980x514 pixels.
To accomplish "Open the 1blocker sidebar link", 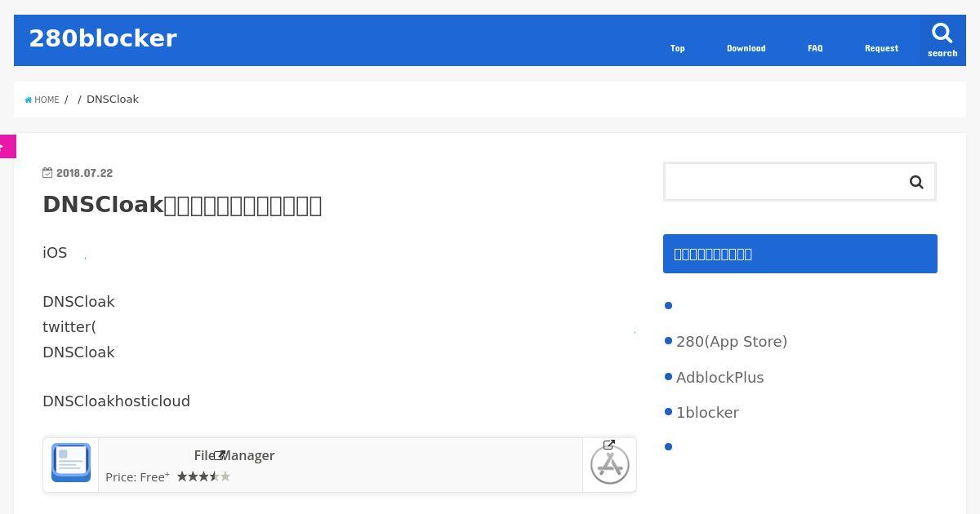I will (x=707, y=413).
